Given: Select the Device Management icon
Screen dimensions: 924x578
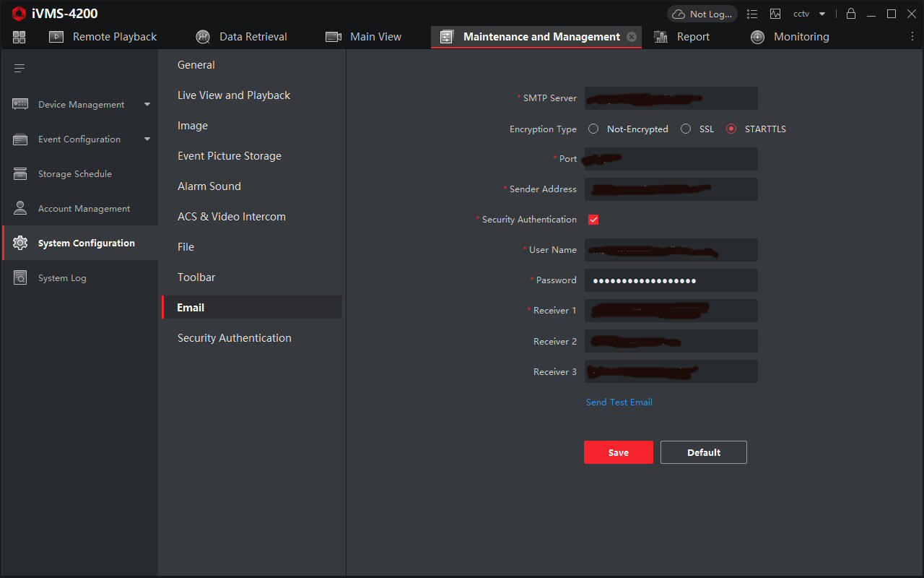Looking at the screenshot, I should coord(20,103).
